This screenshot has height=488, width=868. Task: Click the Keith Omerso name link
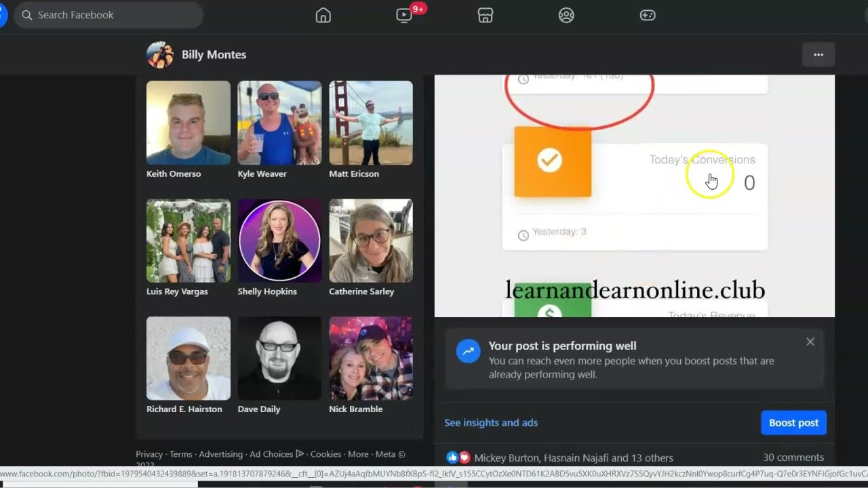pos(174,174)
